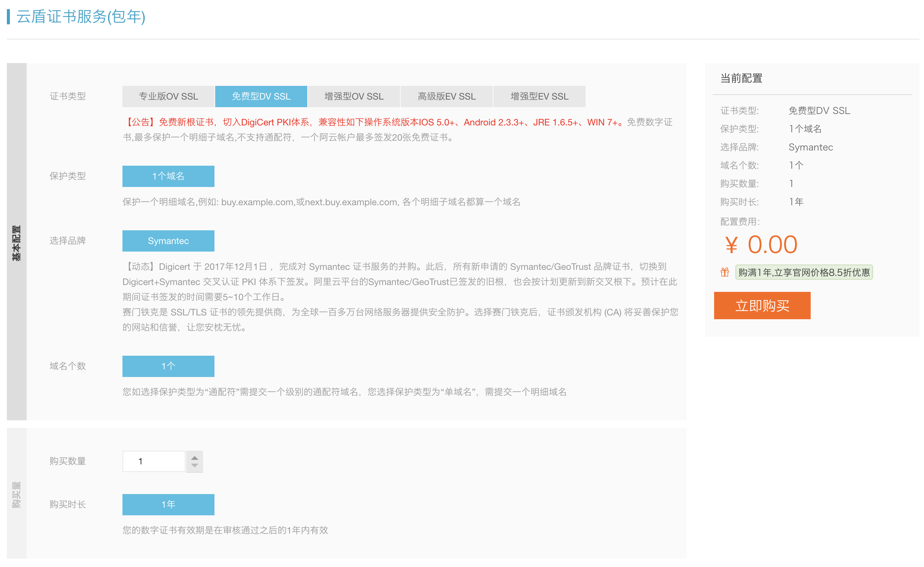Click the 云盾证书服务(包年) page title
The height and width of the screenshot is (567, 924).
81,17
